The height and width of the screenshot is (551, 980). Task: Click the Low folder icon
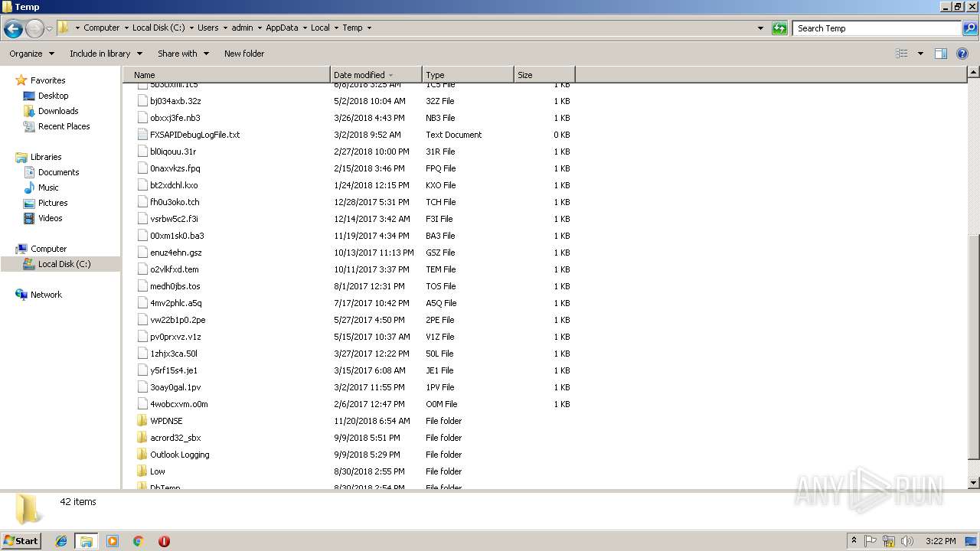point(142,471)
